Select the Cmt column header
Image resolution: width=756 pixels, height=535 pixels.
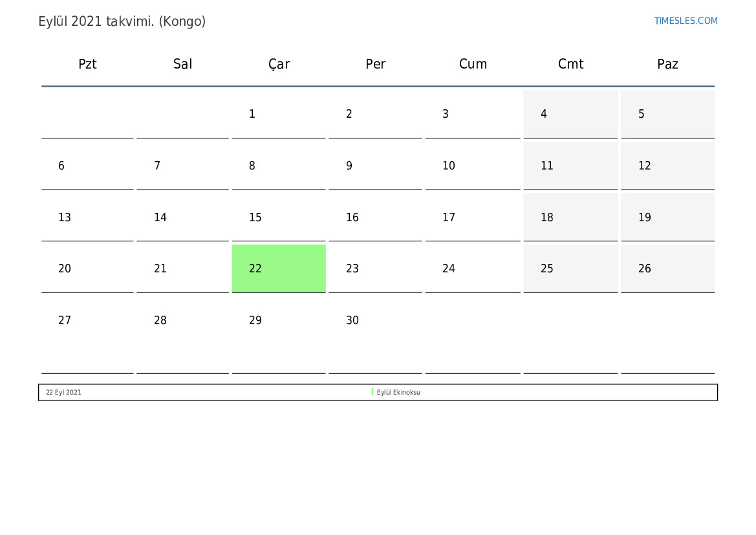pyautogui.click(x=570, y=64)
